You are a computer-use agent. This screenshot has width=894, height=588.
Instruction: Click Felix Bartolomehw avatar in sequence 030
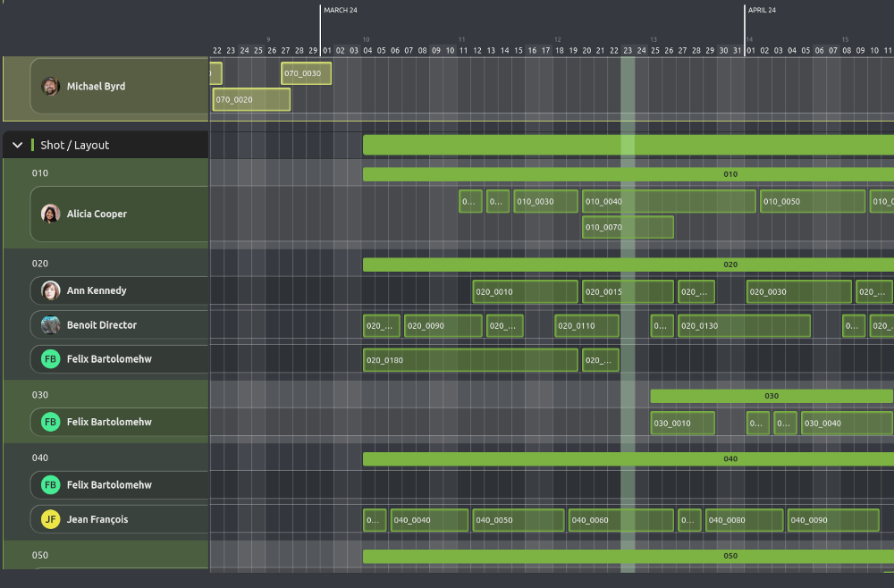[x=51, y=422]
